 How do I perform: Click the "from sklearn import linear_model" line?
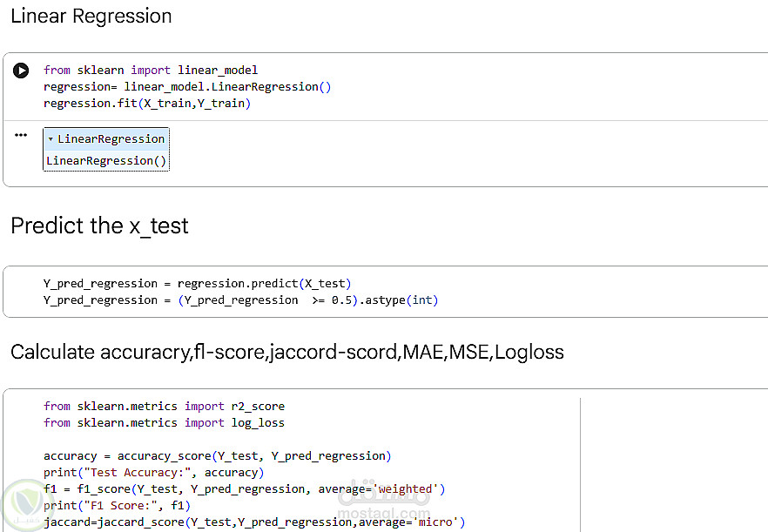point(151,70)
